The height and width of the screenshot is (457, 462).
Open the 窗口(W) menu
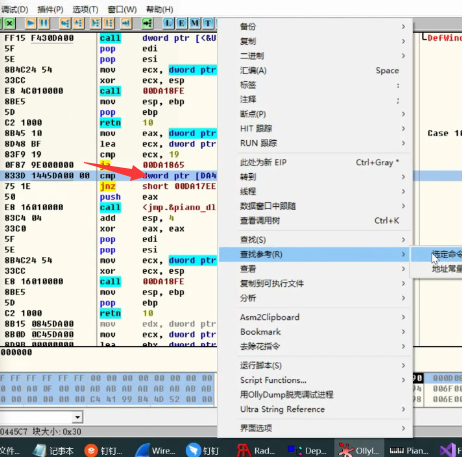[122, 9]
